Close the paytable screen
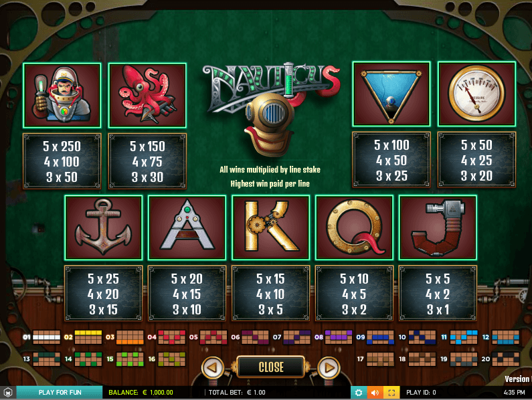This screenshot has height=400, width=532. click(271, 367)
